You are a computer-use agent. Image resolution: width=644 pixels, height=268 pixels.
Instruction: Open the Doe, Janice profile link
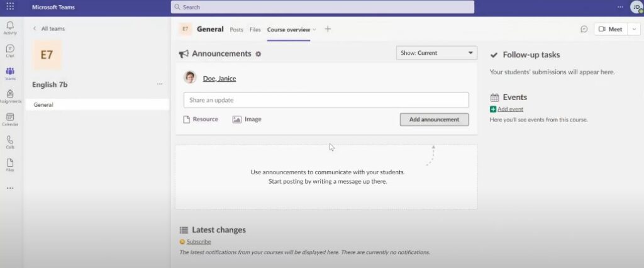[219, 79]
